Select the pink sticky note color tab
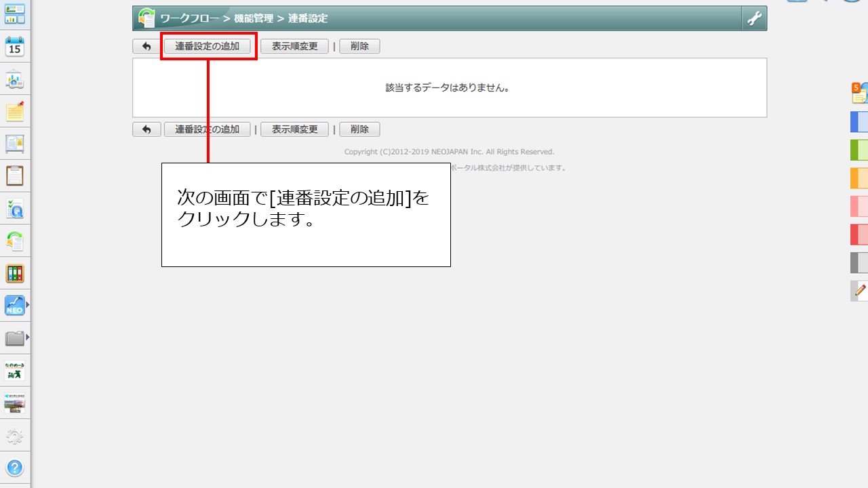 coord(859,206)
